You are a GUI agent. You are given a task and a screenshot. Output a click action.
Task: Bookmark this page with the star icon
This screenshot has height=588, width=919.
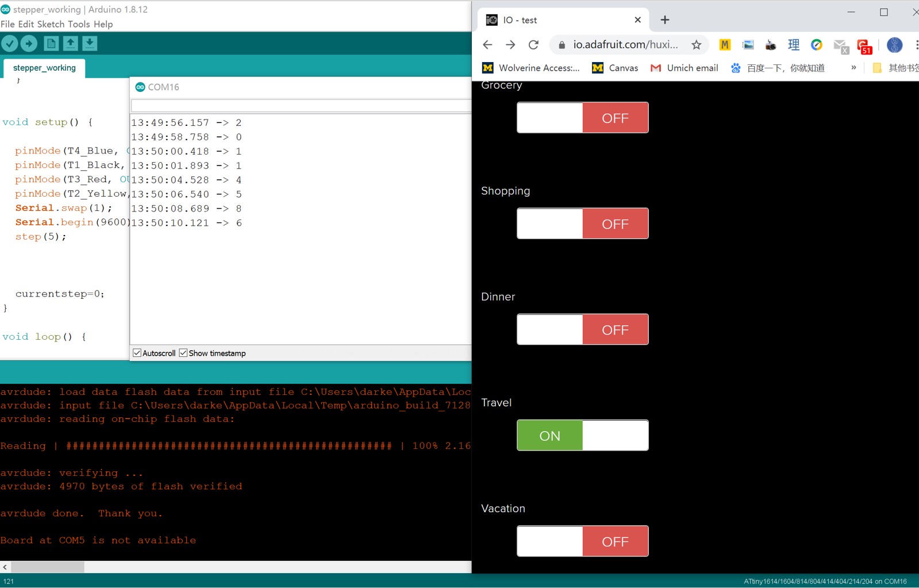696,44
